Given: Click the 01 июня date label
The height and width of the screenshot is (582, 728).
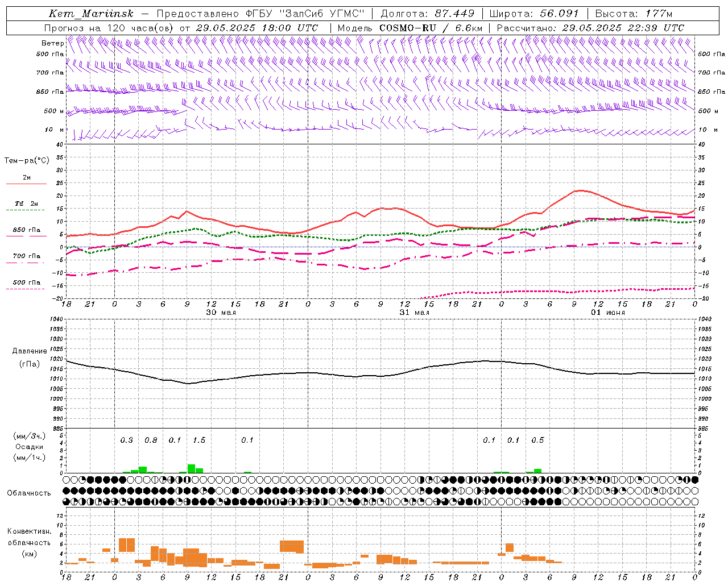Looking at the screenshot, I should pos(607,313).
